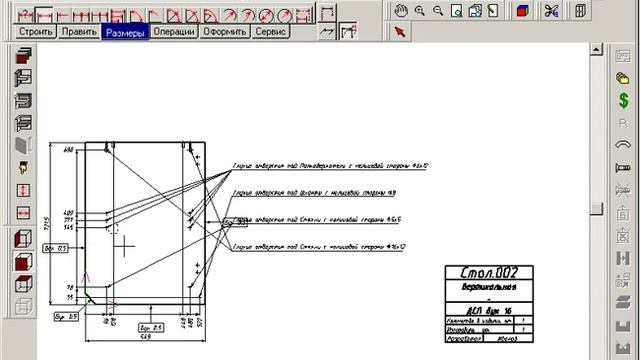The image size is (640, 360).
Task: Click the dimension with left witness line icon
Action: 62,16
